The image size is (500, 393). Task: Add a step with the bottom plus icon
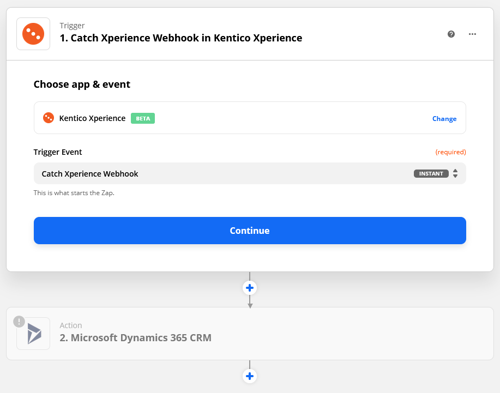tap(250, 376)
